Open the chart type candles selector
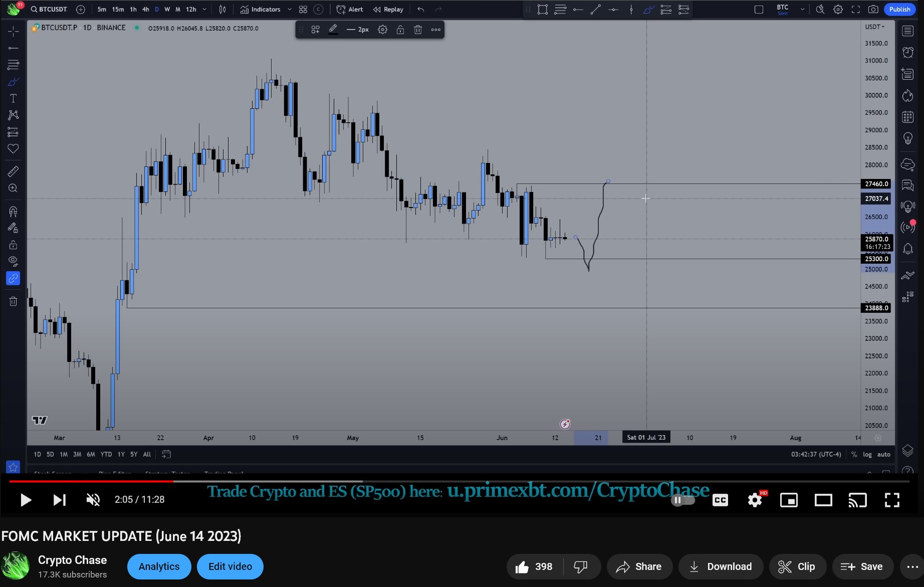Image resolution: width=924 pixels, height=587 pixels. (222, 9)
